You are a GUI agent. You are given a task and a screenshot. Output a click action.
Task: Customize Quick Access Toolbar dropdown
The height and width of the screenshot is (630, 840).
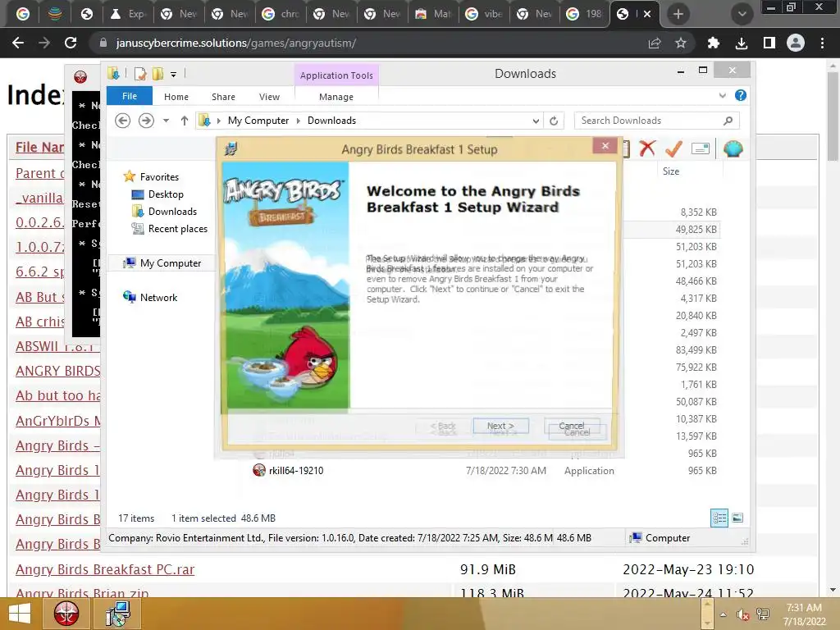coord(174,74)
